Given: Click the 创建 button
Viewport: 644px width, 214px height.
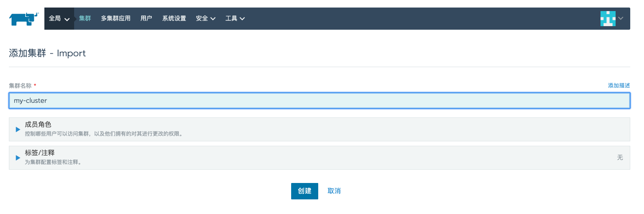Looking at the screenshot, I should (304, 191).
